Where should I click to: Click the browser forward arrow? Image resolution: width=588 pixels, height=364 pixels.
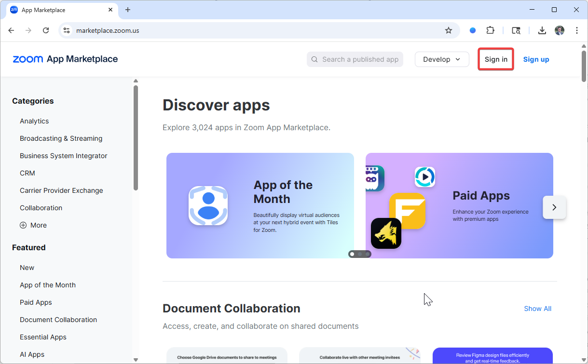coord(28,30)
